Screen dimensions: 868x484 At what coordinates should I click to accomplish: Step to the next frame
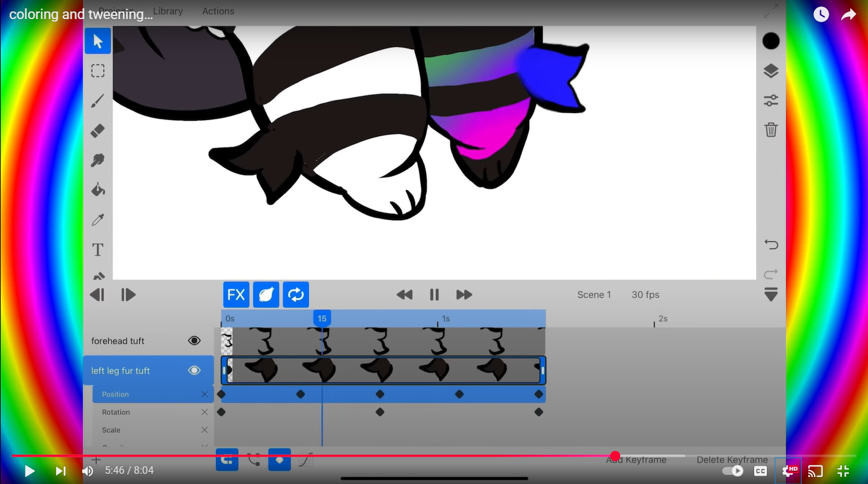click(x=128, y=294)
